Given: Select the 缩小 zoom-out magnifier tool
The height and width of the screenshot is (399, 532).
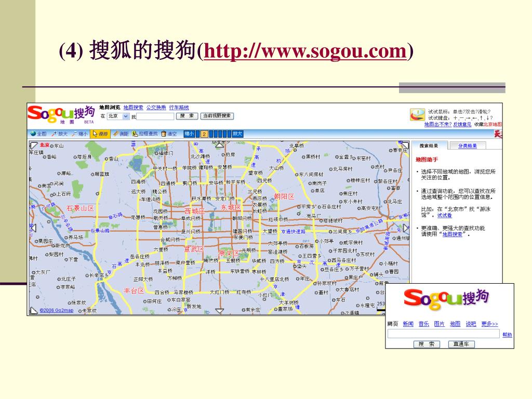Looking at the screenshot, I should (80, 134).
